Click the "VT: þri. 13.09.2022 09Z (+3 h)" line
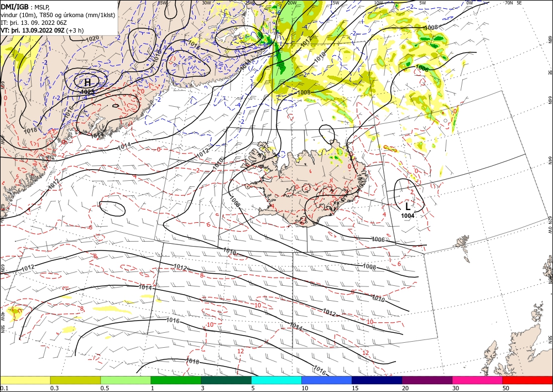This screenshot has height=392, width=553. click(43, 30)
